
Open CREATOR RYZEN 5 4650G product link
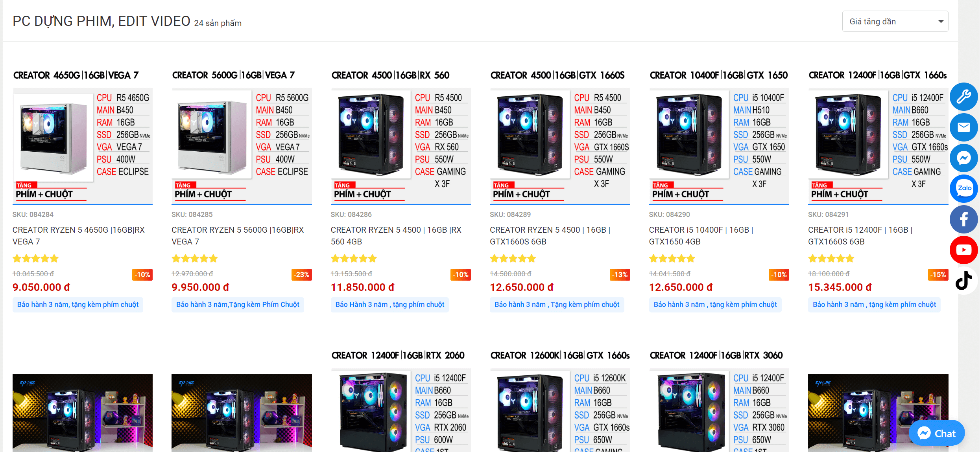78,235
